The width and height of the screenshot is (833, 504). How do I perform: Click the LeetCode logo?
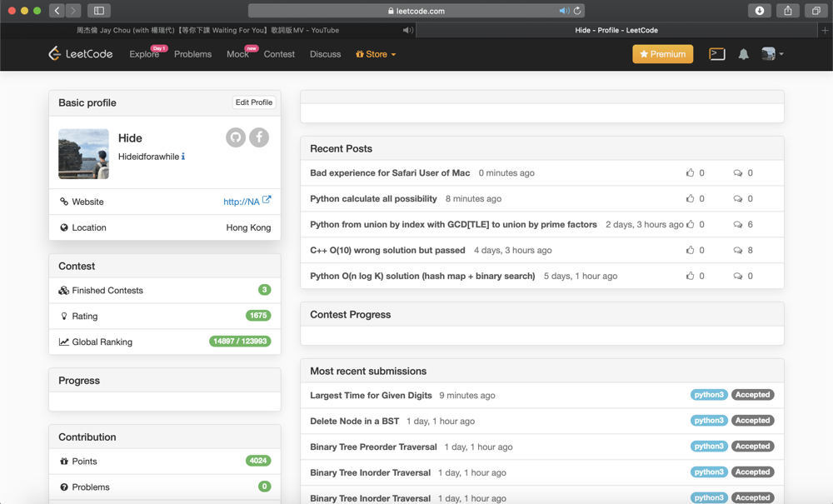[x=81, y=53]
